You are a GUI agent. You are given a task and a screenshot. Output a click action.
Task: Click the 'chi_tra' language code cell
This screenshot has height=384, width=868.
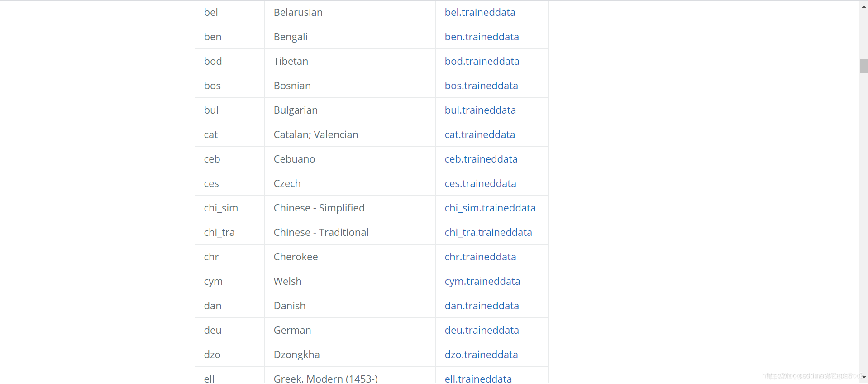coord(219,232)
